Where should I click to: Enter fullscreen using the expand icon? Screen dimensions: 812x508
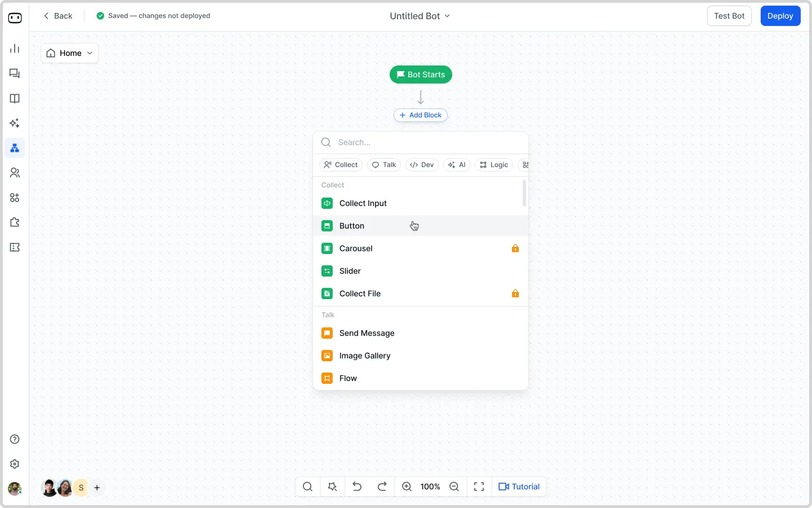(x=479, y=487)
